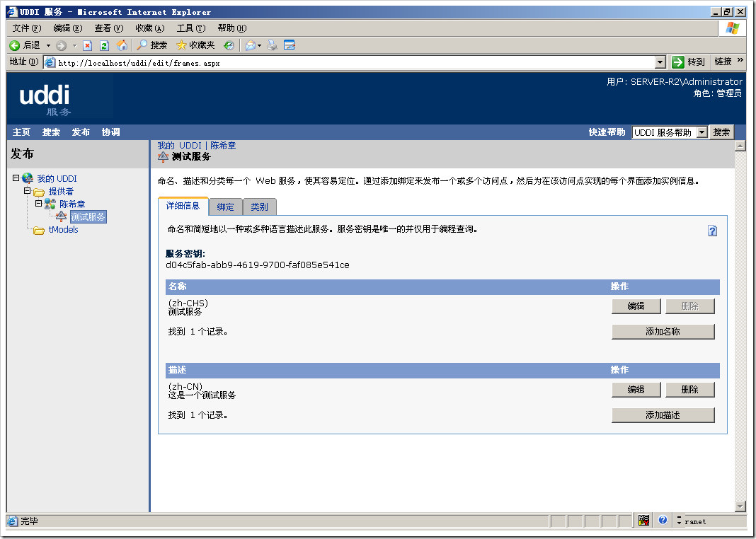The width and height of the screenshot is (756, 539).
Task: Open the 工具(T) menu
Action: click(x=191, y=28)
